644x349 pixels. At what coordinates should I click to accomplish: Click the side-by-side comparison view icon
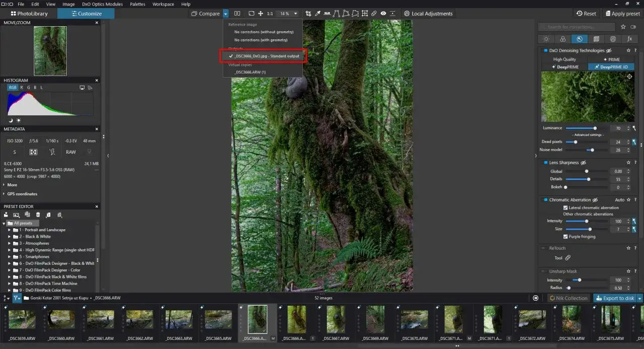tap(237, 14)
